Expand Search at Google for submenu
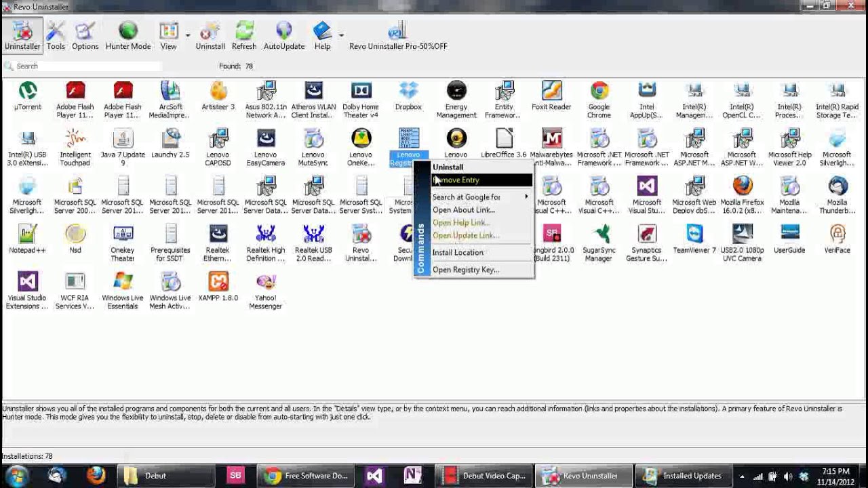 [481, 197]
